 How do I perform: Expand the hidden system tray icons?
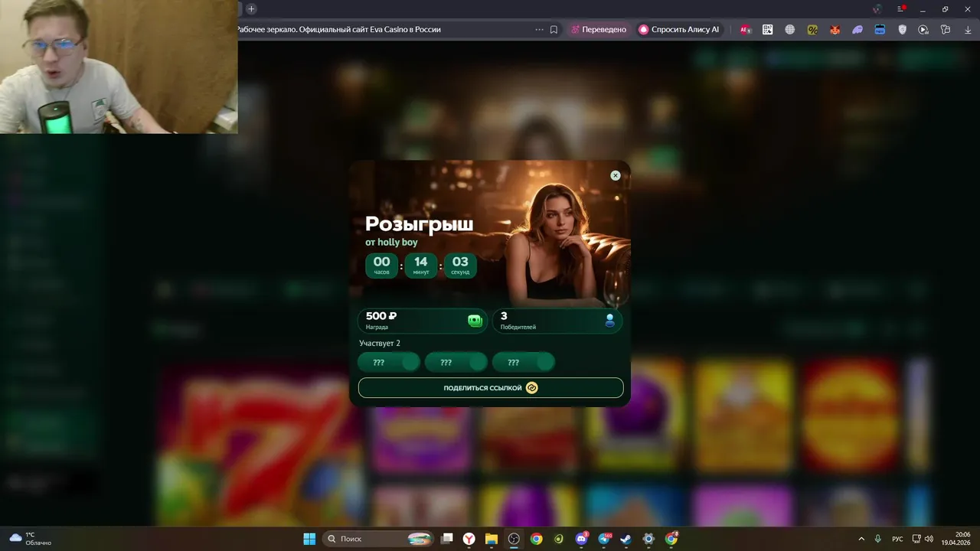[861, 539]
